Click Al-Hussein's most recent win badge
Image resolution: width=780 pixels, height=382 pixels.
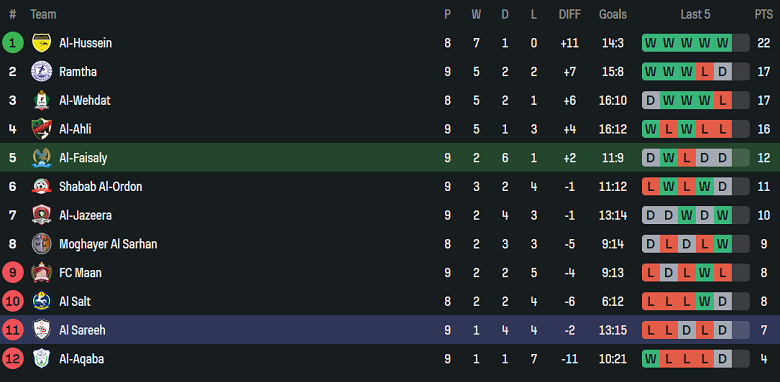723,43
